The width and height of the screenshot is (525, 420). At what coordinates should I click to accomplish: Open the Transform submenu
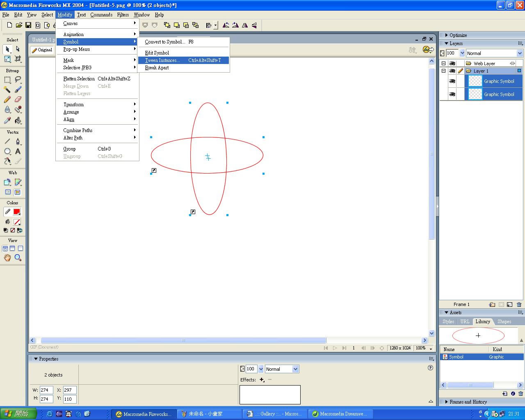coord(97,105)
